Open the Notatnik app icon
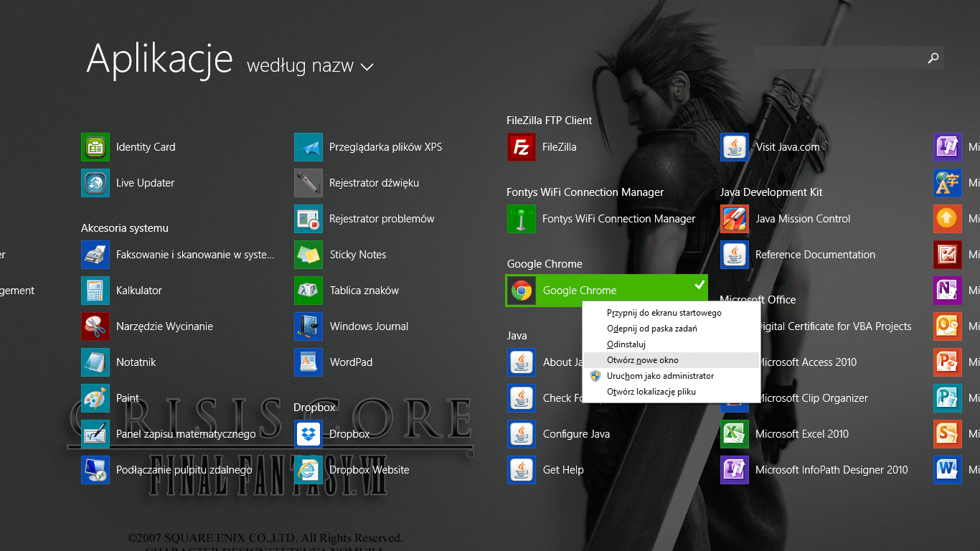This screenshot has height=551, width=980. tap(95, 362)
